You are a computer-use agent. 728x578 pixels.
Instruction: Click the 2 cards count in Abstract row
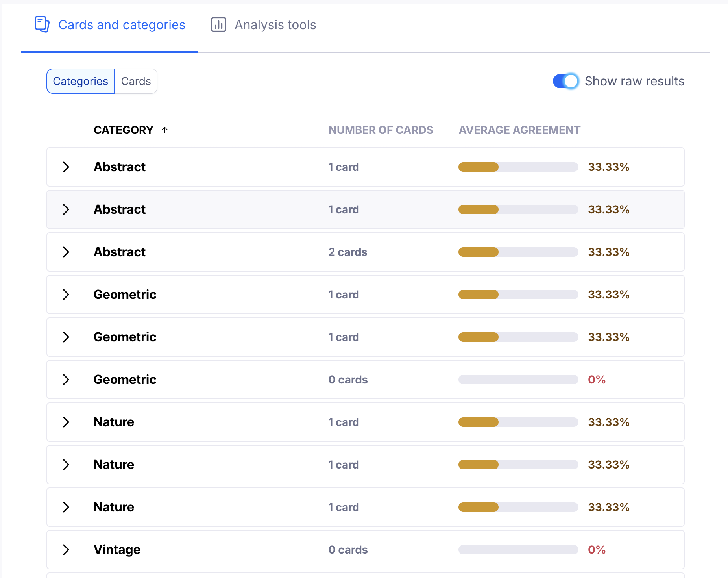pyautogui.click(x=347, y=252)
